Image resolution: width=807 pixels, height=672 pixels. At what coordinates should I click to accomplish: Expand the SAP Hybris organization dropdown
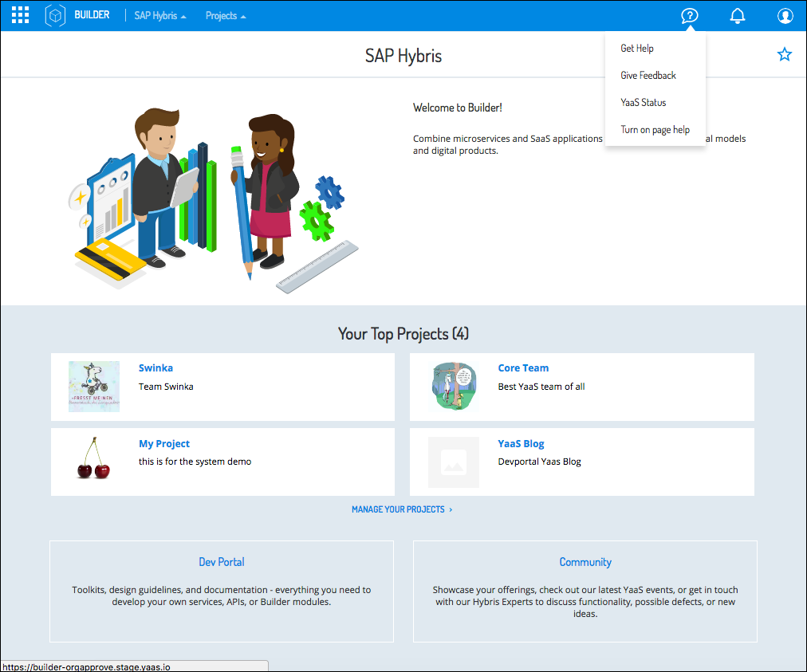[160, 15]
